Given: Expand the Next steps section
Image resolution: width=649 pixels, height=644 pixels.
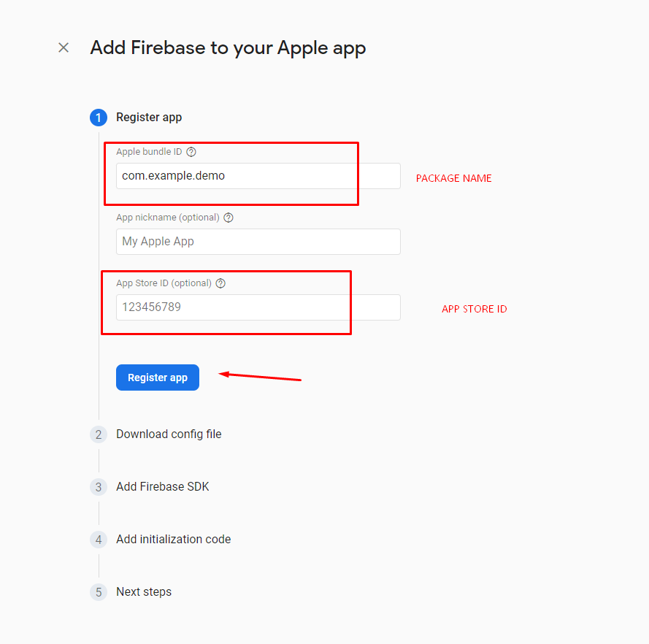Looking at the screenshot, I should click(144, 592).
